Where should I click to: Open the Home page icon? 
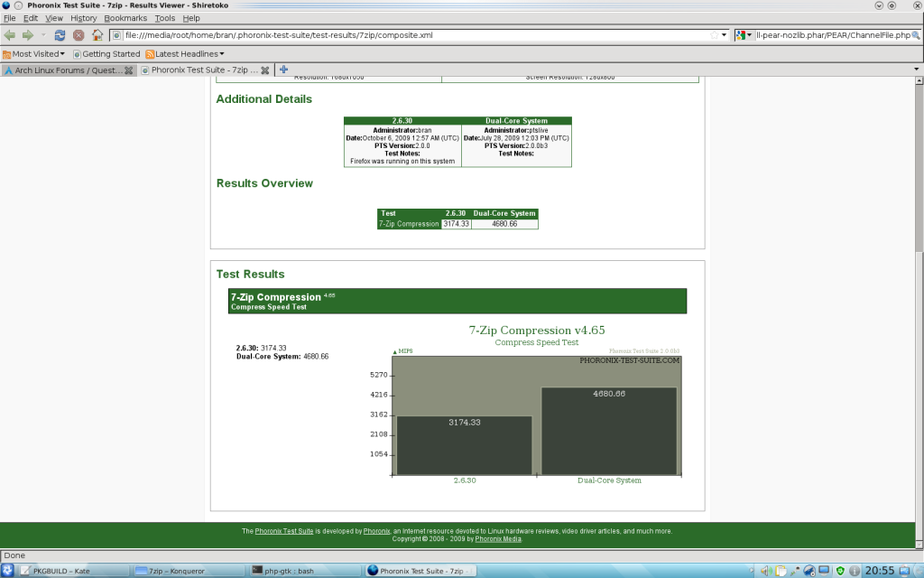point(97,35)
